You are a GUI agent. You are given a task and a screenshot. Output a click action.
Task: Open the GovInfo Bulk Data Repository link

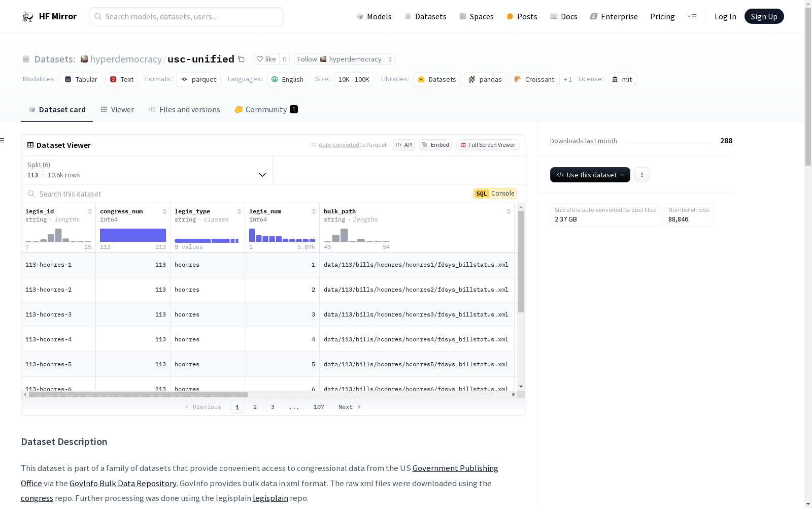[x=123, y=483]
